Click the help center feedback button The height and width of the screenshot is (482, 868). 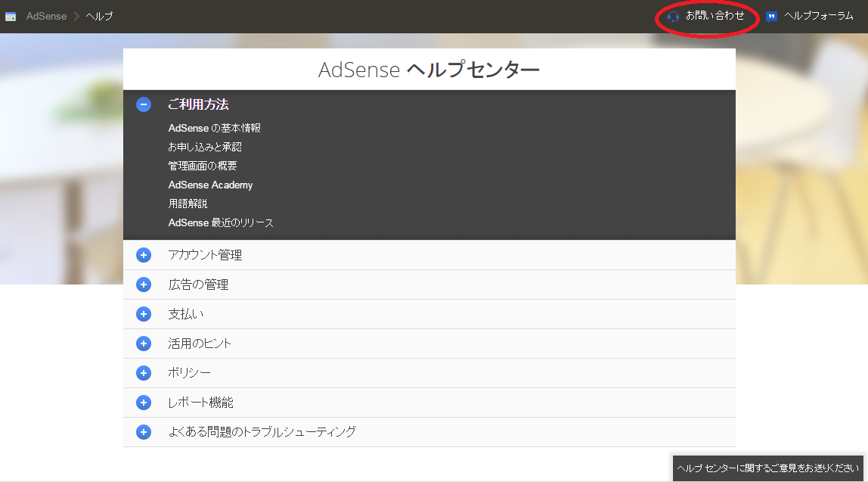point(767,468)
